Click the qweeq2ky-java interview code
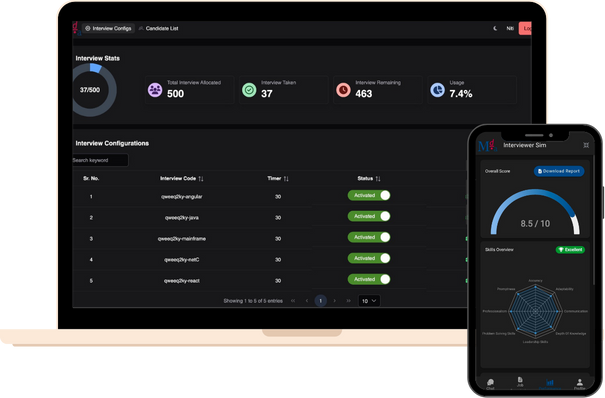This screenshot has height=398, width=605. click(x=182, y=218)
